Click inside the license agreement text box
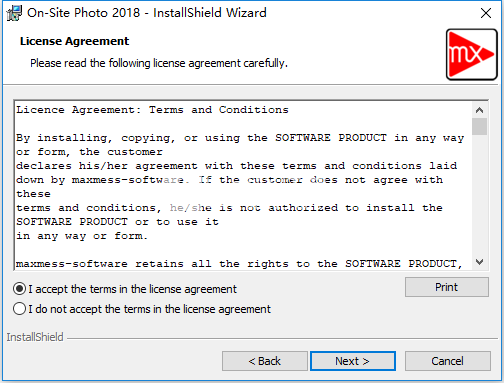This screenshot has height=383, width=504. [x=243, y=185]
